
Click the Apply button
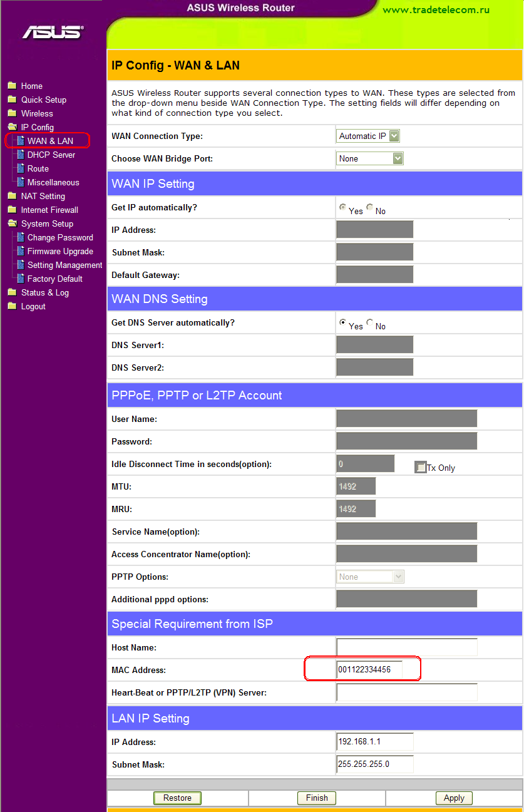[x=454, y=798]
